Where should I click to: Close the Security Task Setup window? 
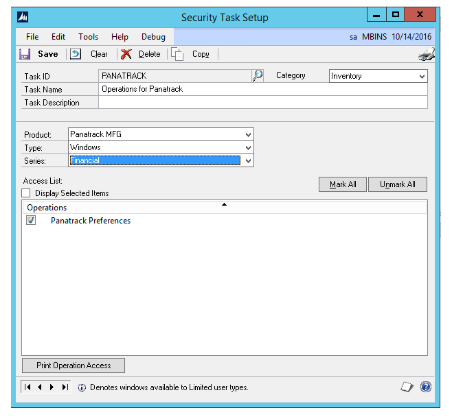point(420,15)
